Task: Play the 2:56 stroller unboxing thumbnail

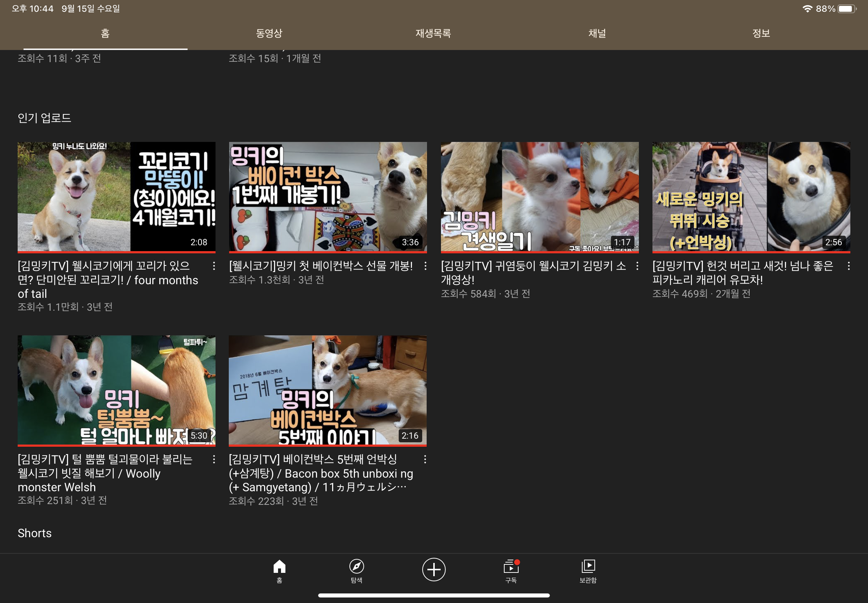Action: click(x=751, y=196)
